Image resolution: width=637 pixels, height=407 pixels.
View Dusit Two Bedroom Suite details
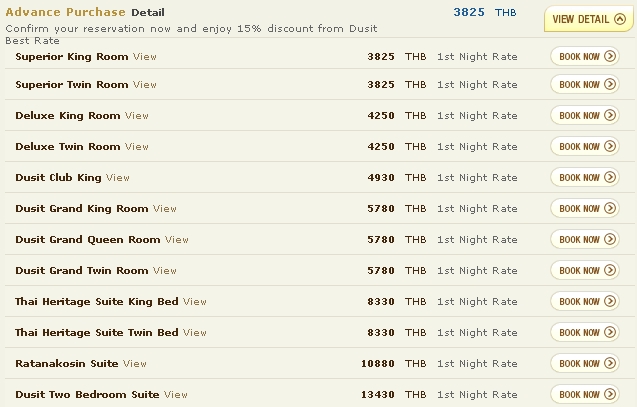(175, 395)
